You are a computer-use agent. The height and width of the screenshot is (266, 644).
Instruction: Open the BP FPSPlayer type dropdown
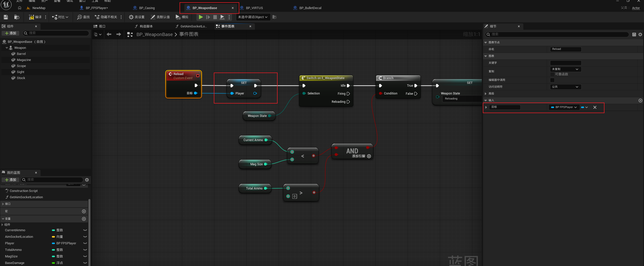pyautogui.click(x=564, y=107)
